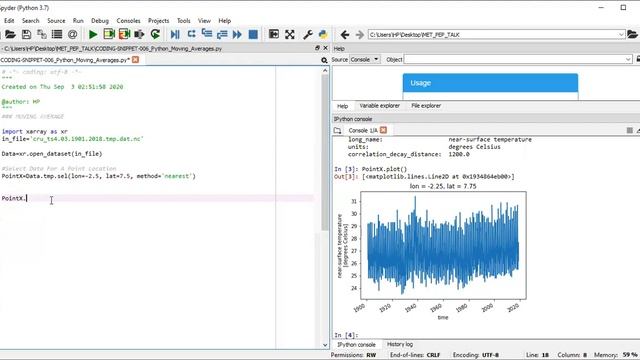Click the scroll down arrow in editor
Screen dimensions: 640x360
point(325,345)
